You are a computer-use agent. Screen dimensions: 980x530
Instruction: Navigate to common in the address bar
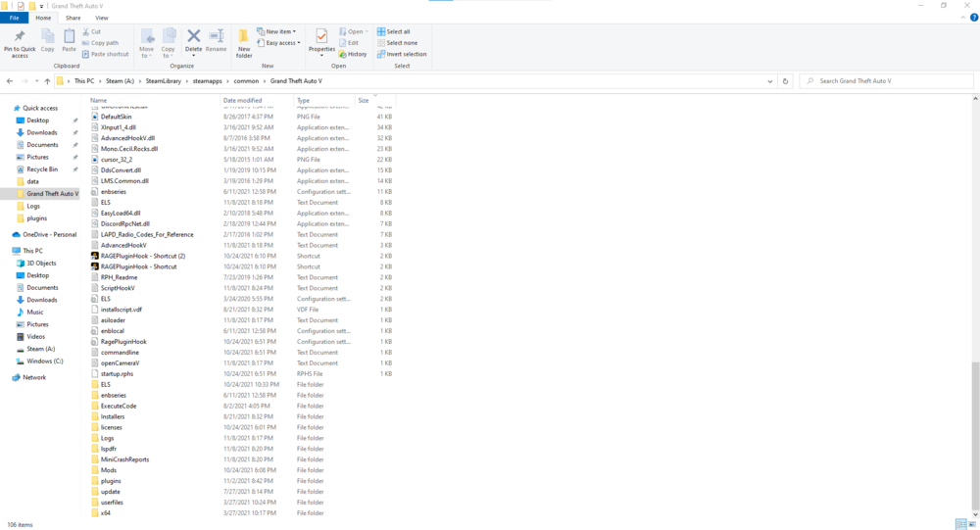click(246, 81)
